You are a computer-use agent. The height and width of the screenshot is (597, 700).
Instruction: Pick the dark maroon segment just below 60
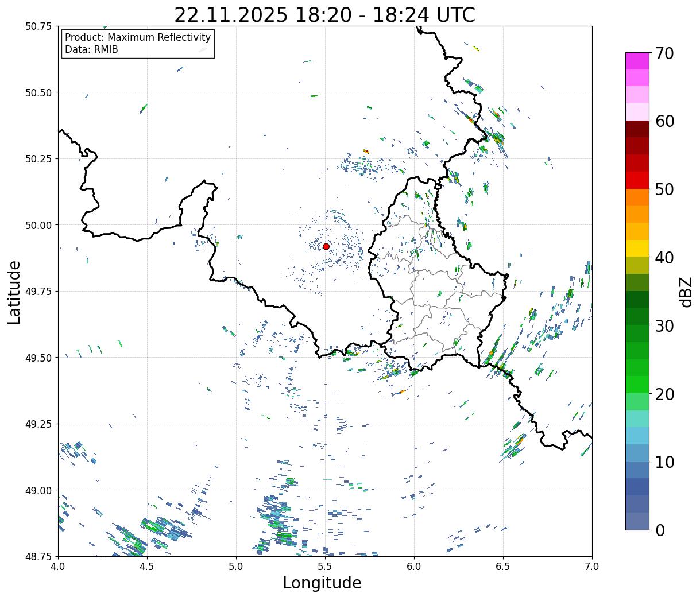637,129
